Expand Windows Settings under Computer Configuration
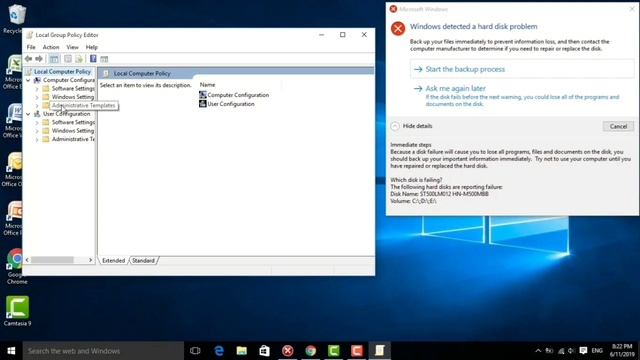Viewport: 640px width, 360px height. (37, 97)
